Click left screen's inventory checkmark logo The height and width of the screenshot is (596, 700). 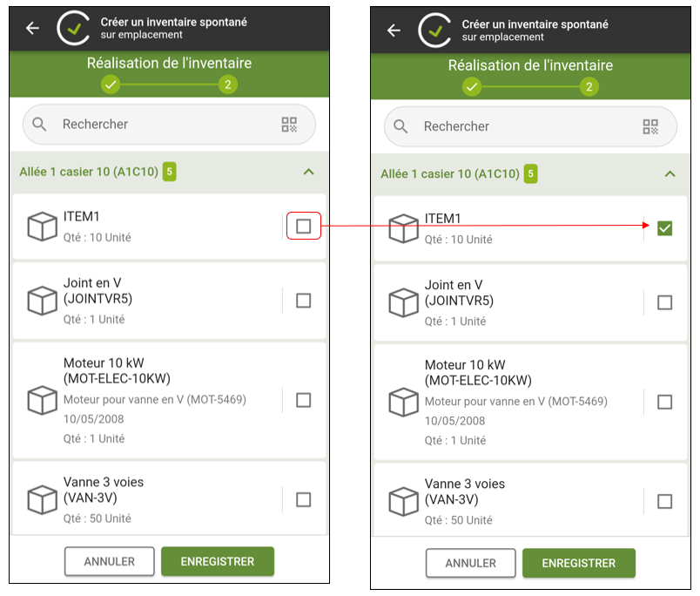click(x=73, y=28)
